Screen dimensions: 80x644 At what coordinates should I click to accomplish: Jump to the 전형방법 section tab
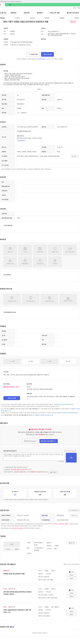pos(62,18)
